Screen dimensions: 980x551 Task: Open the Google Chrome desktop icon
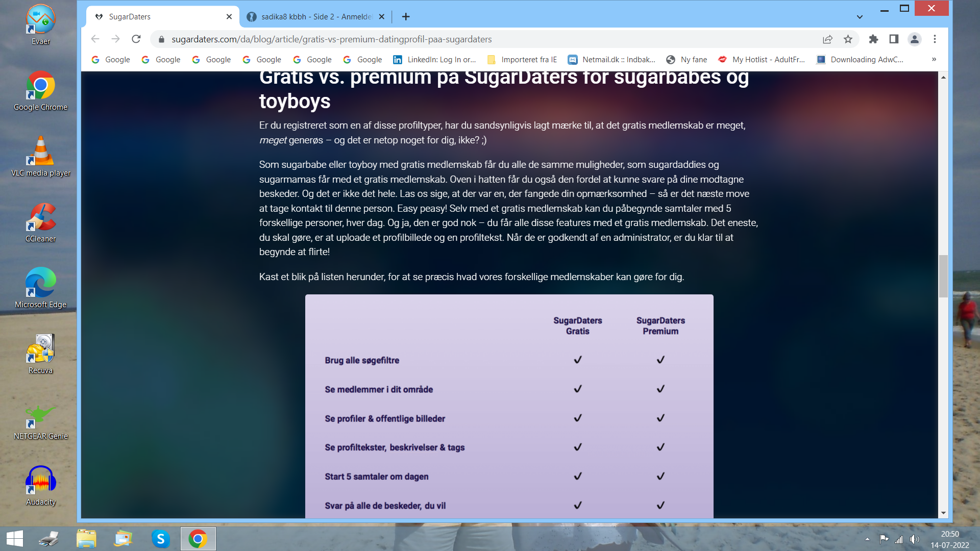40,91
